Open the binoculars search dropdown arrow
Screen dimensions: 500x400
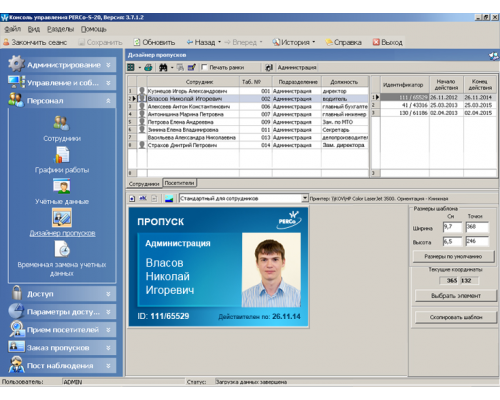coord(172,68)
